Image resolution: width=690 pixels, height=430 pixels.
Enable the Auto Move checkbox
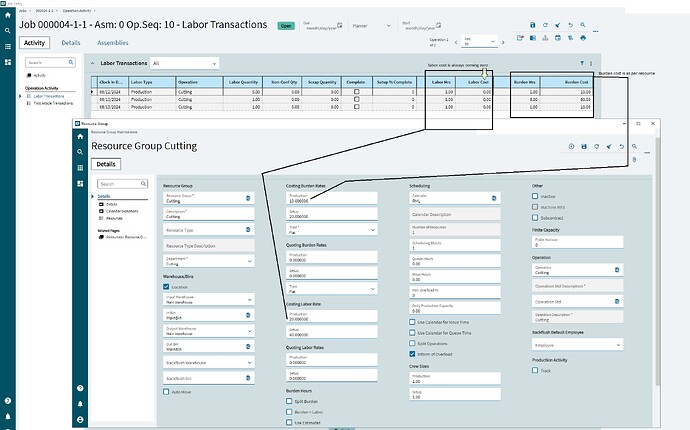(166, 392)
